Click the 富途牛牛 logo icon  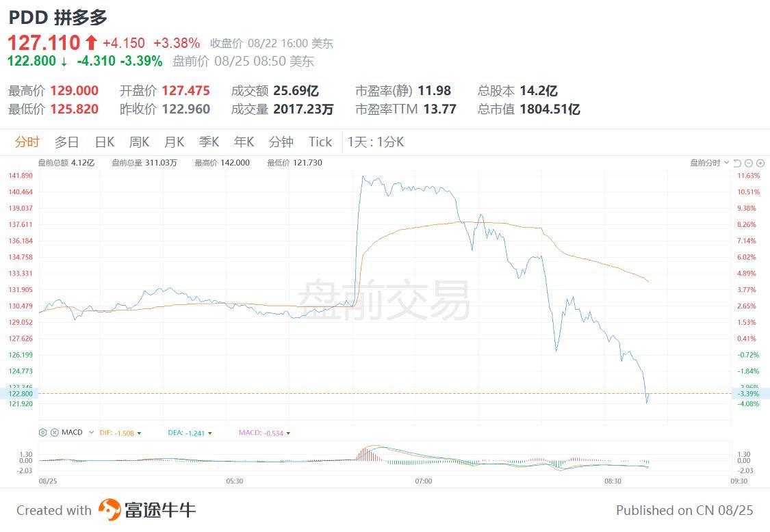[x=109, y=509]
